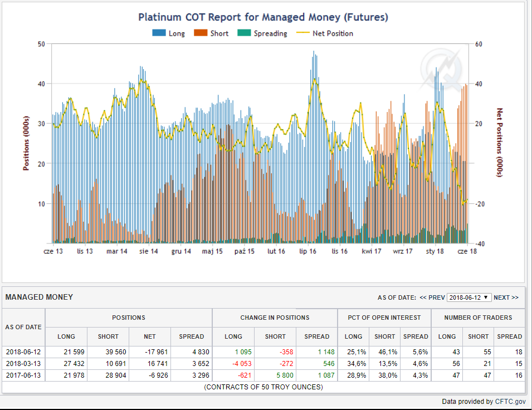The image size is (532, 410).
Task: Click the orange Short legend swatch
Action: point(201,33)
